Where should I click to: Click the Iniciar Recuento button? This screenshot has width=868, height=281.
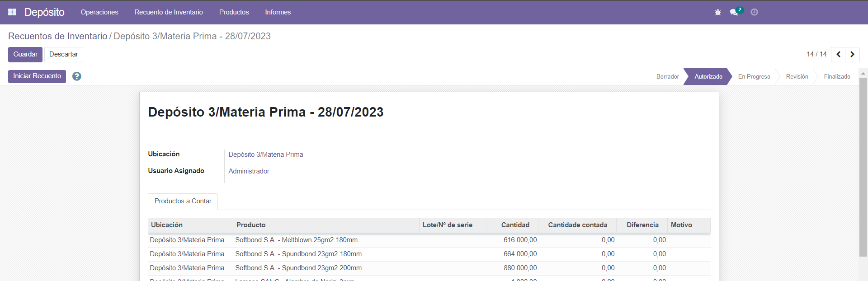pyautogui.click(x=37, y=76)
